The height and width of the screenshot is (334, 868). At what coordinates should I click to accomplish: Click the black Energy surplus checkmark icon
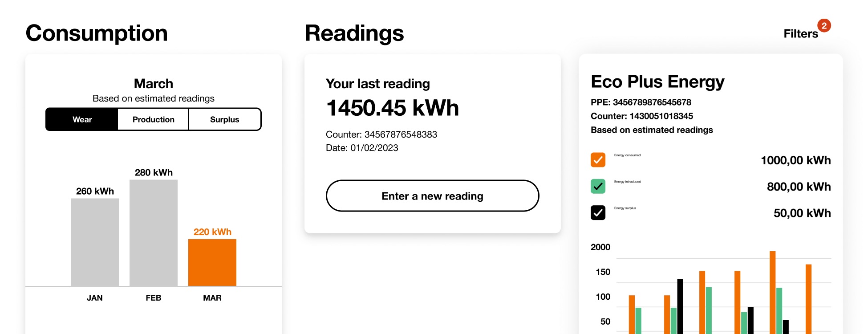[598, 212]
